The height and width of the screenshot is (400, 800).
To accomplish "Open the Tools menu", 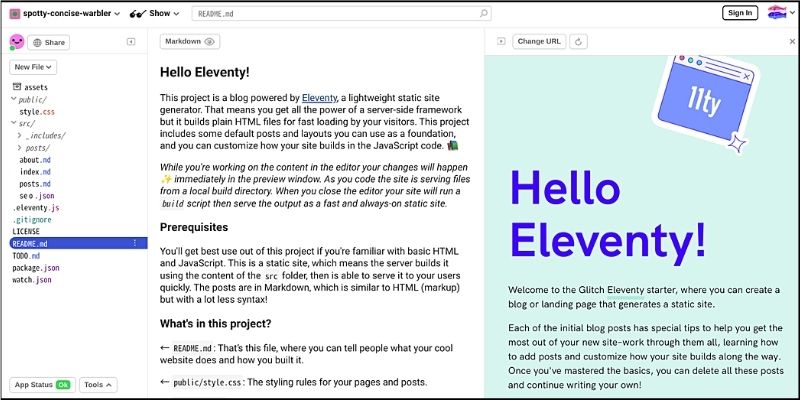I will point(98,385).
